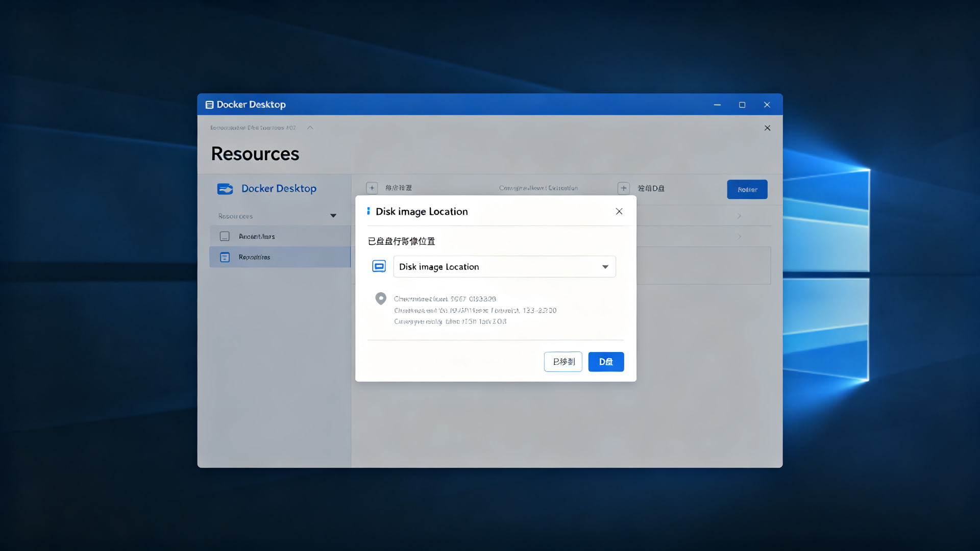Click the center toolbar text label
The image size is (980, 551).
538,188
